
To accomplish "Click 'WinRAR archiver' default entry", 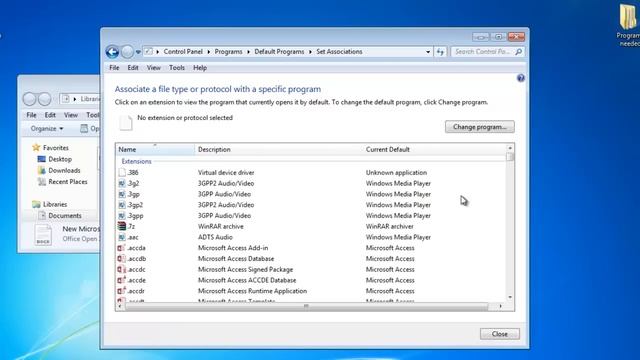I will pyautogui.click(x=389, y=226).
